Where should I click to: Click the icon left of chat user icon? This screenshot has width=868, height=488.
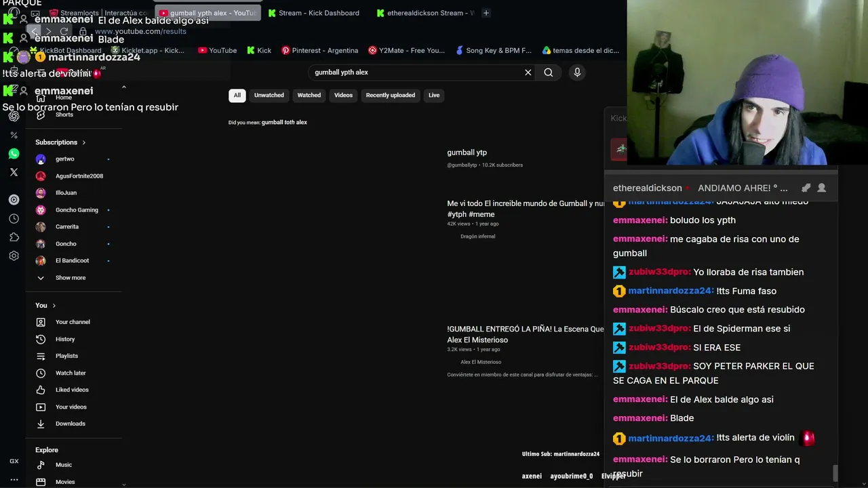point(806,188)
